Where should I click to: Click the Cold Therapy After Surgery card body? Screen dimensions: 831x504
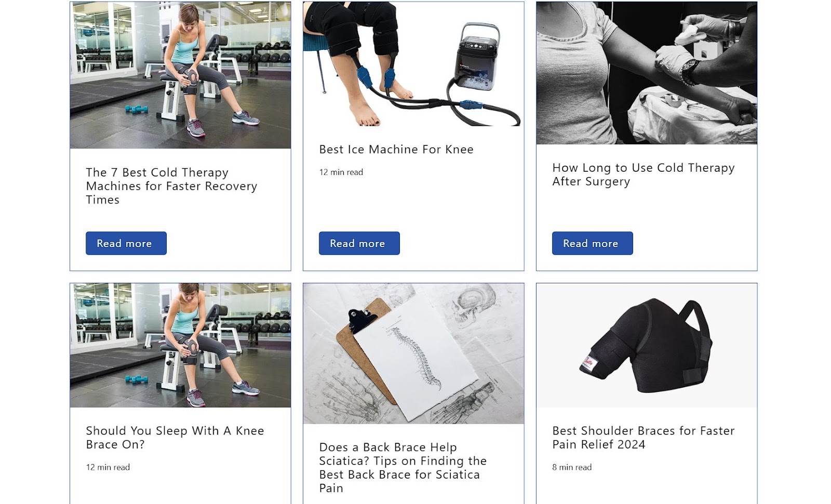coord(647,208)
